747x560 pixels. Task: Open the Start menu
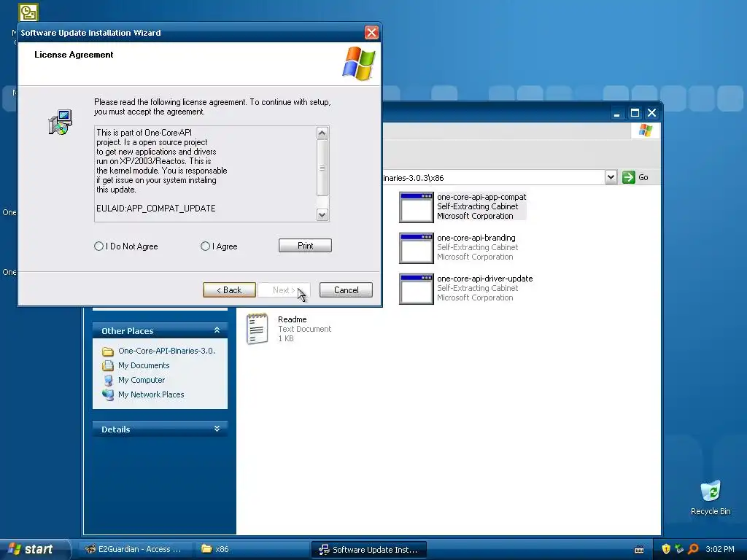pos(31,549)
